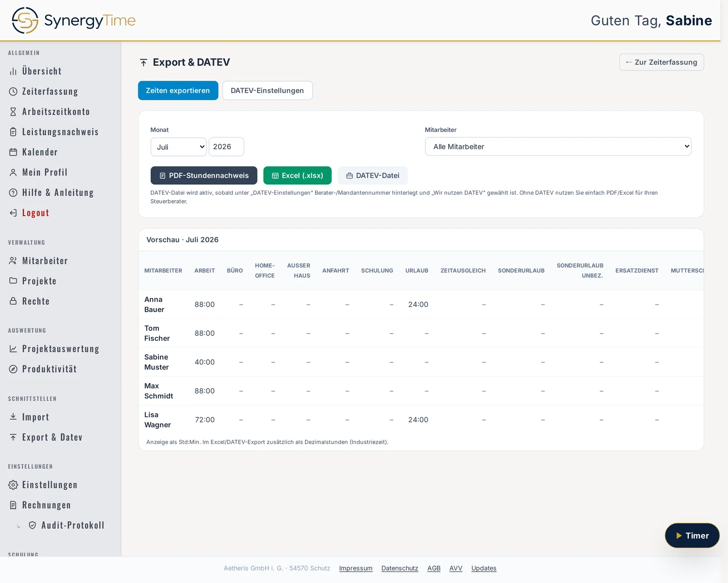
Task: Expand the Alle Mitarbeiter dropdown
Action: click(x=558, y=147)
